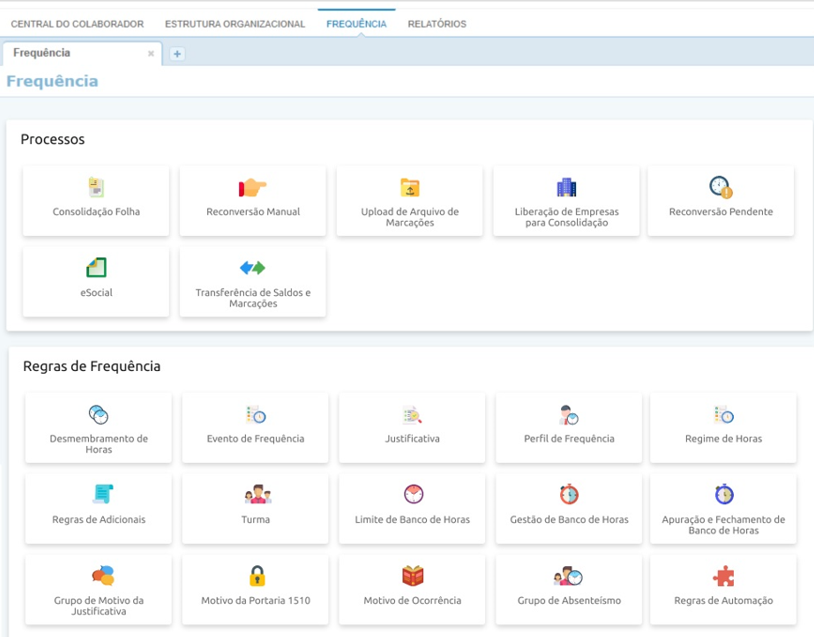
Task: Switch to Central do Colaborador menu
Action: click(x=77, y=24)
